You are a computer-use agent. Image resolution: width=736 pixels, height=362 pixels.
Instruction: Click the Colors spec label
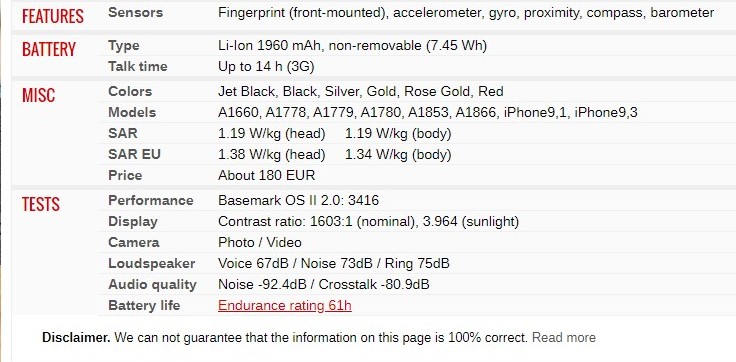click(130, 91)
